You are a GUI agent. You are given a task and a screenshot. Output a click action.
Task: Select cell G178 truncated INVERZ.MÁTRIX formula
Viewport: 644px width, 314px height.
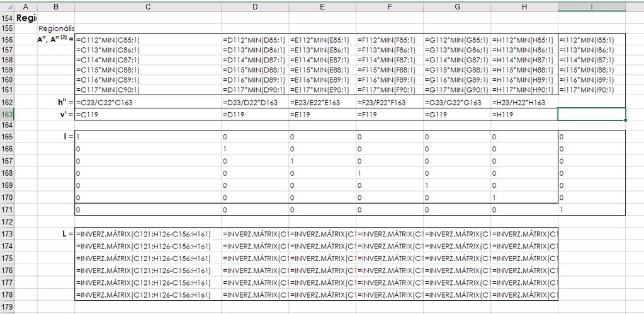pyautogui.click(x=457, y=294)
